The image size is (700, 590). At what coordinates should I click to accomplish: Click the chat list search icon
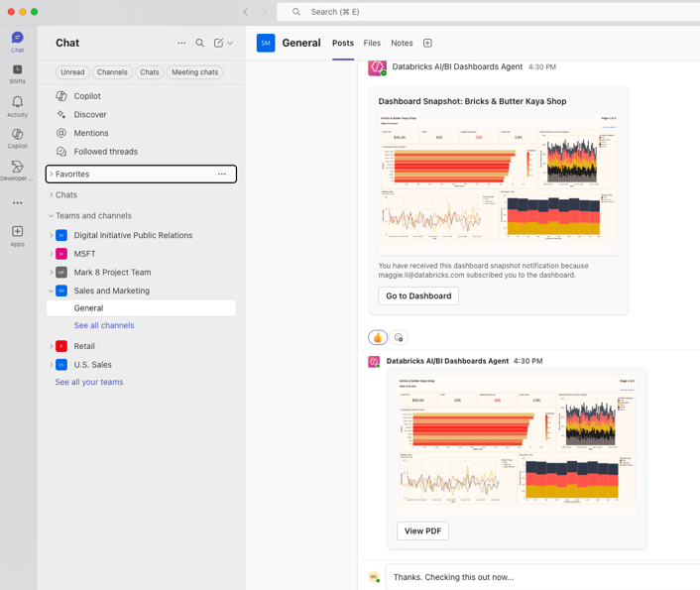coord(199,43)
